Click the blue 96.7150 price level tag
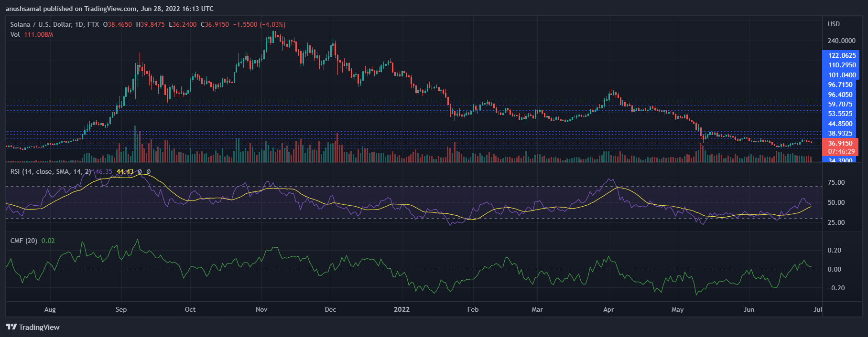The width and height of the screenshot is (868, 337). [840, 84]
